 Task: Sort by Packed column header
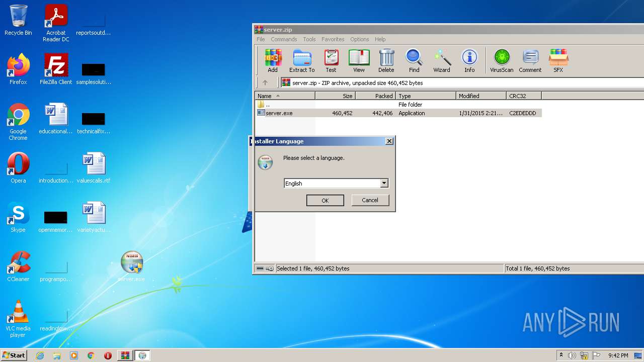[x=376, y=96]
